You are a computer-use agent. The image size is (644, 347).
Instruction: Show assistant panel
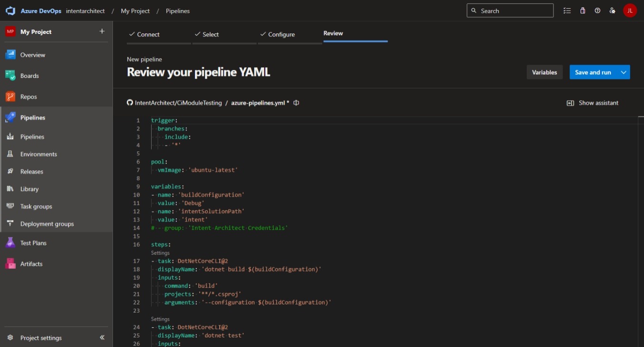(593, 103)
